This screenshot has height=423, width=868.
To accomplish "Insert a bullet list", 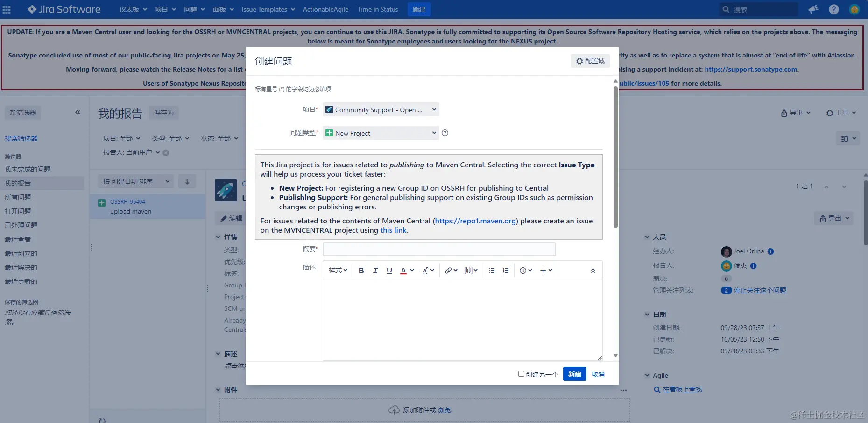I will point(491,271).
